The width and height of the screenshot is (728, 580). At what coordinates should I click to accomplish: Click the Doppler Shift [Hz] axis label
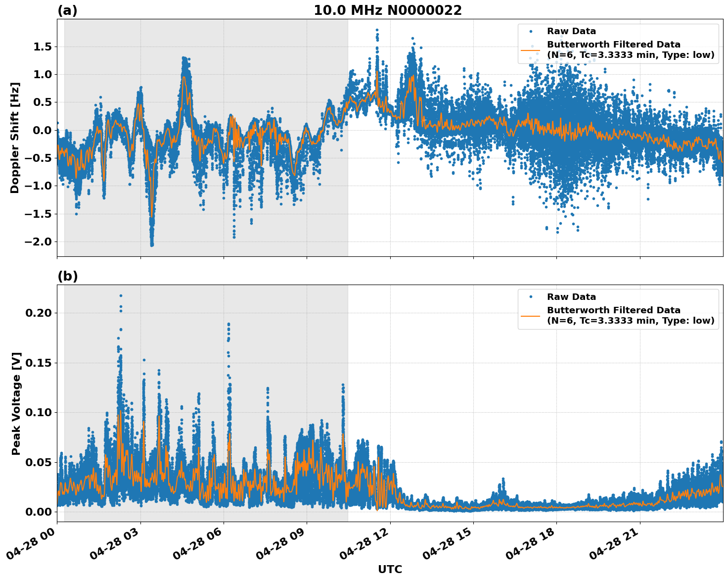16,135
